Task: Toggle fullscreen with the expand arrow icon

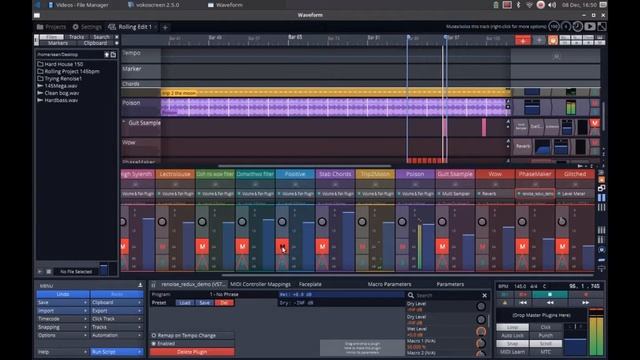Action: (602, 27)
